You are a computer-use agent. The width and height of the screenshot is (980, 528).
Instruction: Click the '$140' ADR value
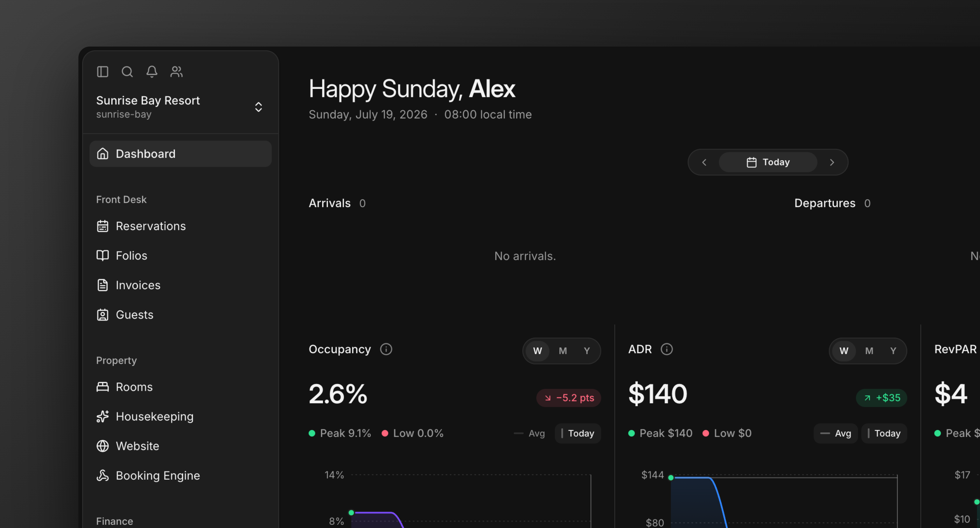[x=657, y=394]
